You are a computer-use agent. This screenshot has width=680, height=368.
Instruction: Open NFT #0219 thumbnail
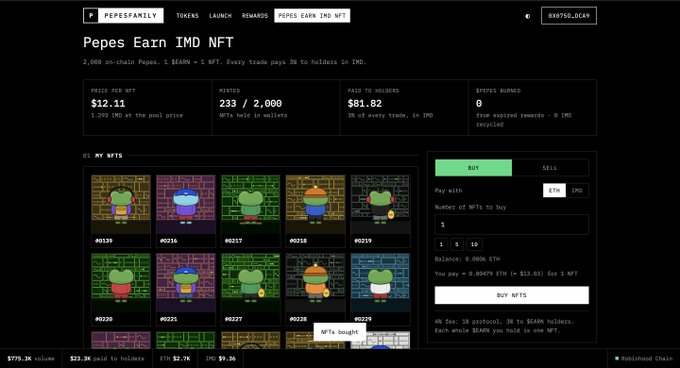point(380,204)
